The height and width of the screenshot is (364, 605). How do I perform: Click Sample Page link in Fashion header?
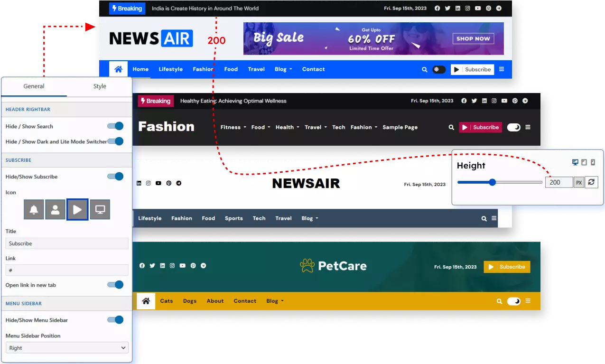click(400, 127)
